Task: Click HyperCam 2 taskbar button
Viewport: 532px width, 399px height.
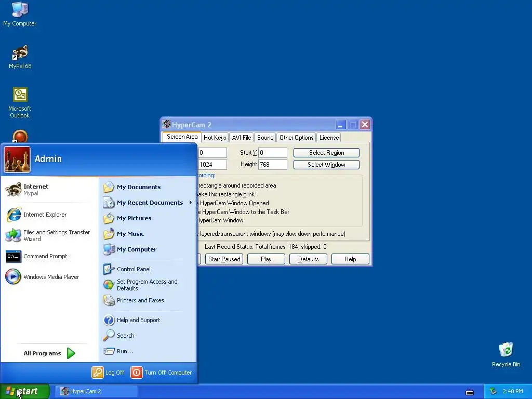Action: (97, 391)
